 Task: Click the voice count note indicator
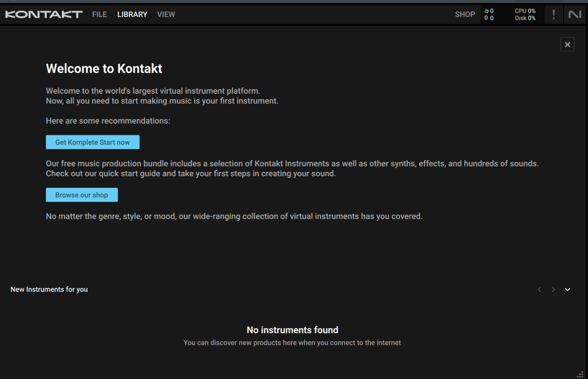[x=489, y=11]
